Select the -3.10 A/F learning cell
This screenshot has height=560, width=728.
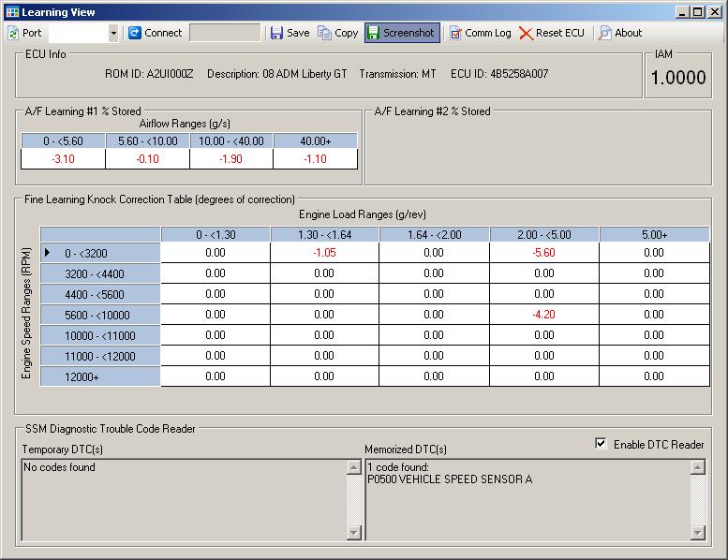click(63, 159)
